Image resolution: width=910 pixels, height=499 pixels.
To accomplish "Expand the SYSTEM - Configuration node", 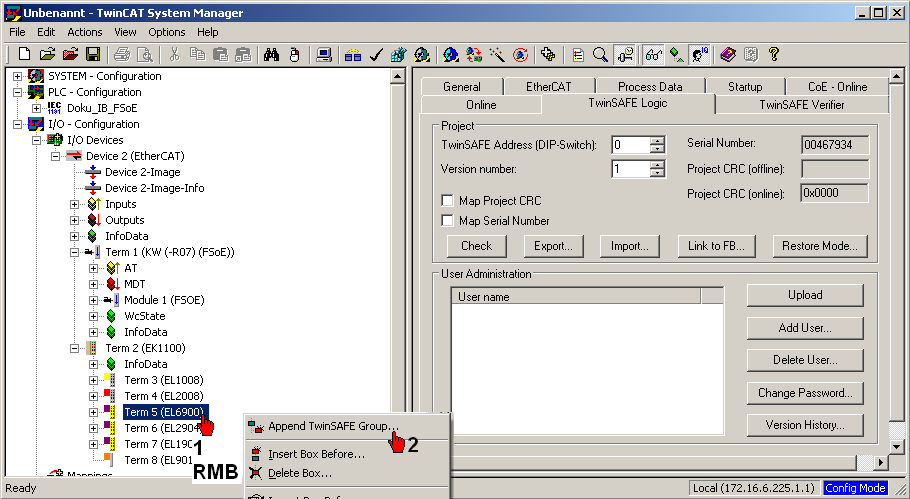I will (x=17, y=76).
